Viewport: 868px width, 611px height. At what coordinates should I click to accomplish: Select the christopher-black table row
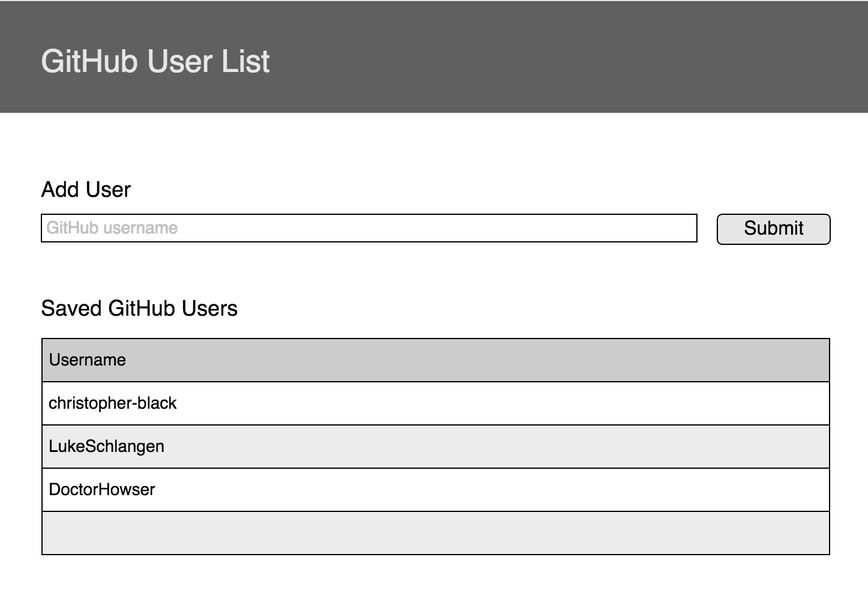coord(435,403)
